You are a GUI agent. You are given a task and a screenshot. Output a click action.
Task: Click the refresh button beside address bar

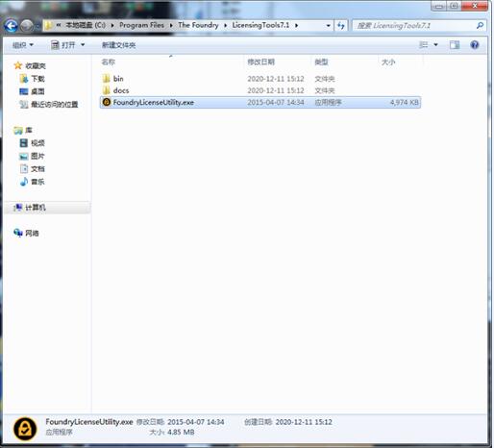[341, 26]
